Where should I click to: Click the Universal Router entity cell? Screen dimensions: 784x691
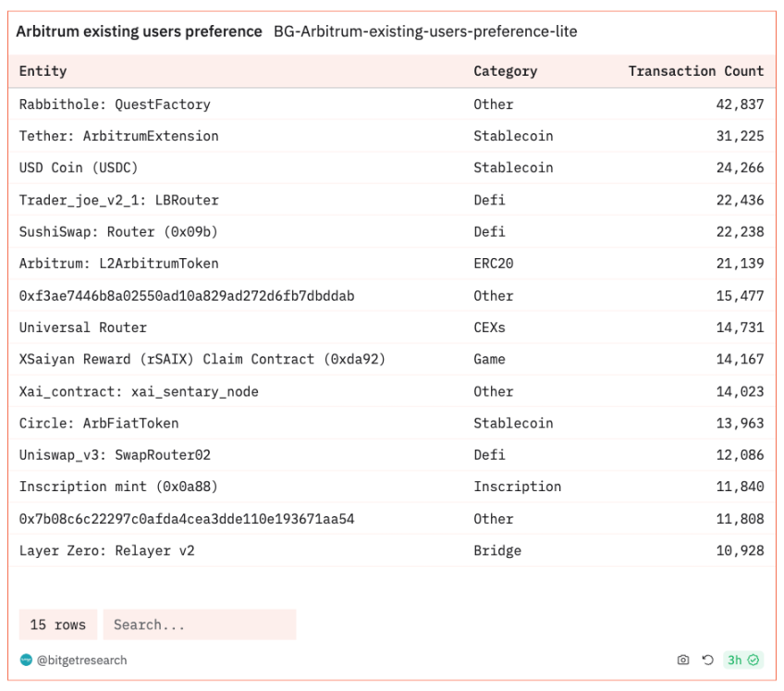[83, 327]
